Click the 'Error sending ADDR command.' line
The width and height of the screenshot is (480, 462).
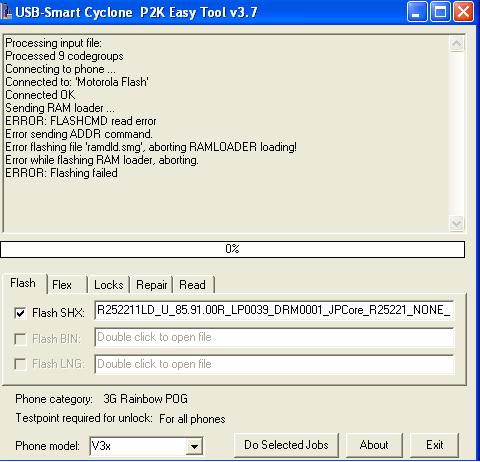pos(79,134)
